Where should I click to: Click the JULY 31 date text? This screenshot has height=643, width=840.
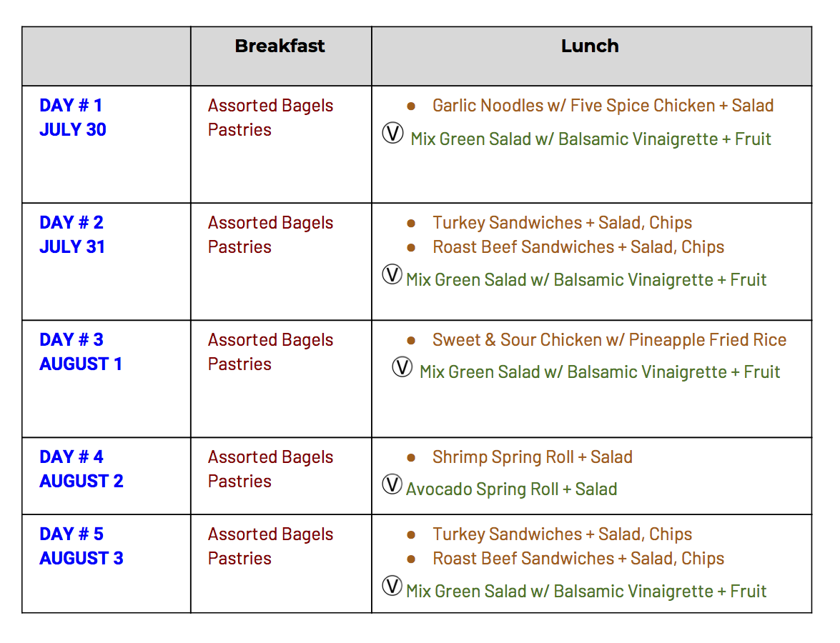coord(72,247)
